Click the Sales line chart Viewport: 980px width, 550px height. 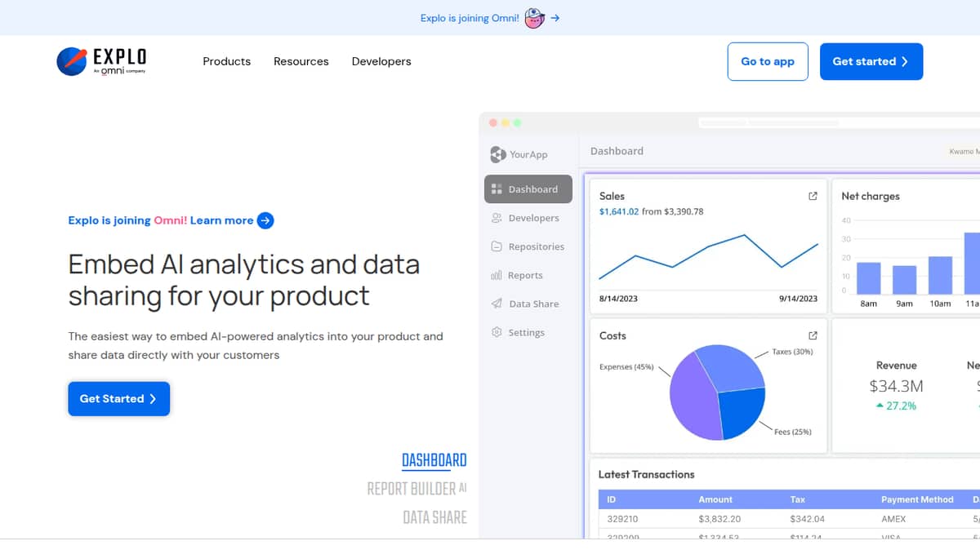[708, 257]
